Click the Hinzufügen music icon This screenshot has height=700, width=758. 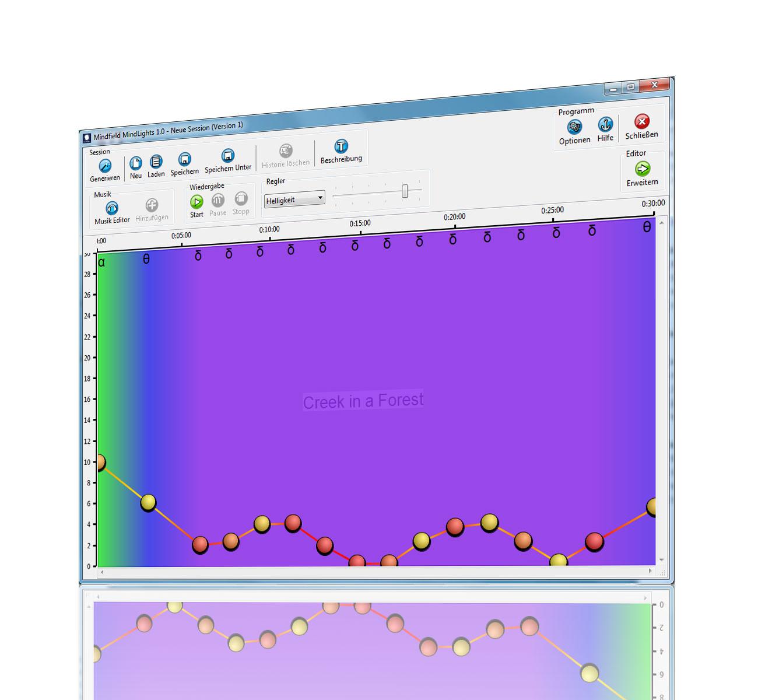(x=152, y=205)
